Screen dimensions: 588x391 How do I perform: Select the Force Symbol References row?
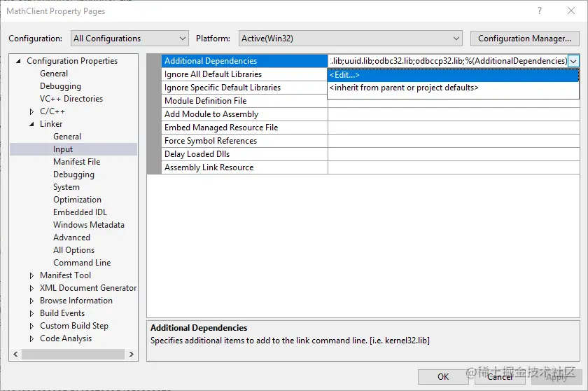[244, 141]
